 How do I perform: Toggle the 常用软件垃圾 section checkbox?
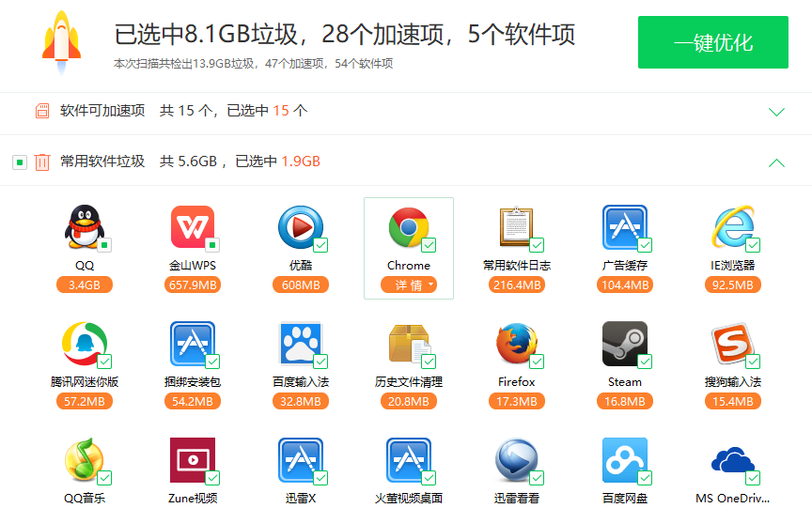(20, 162)
